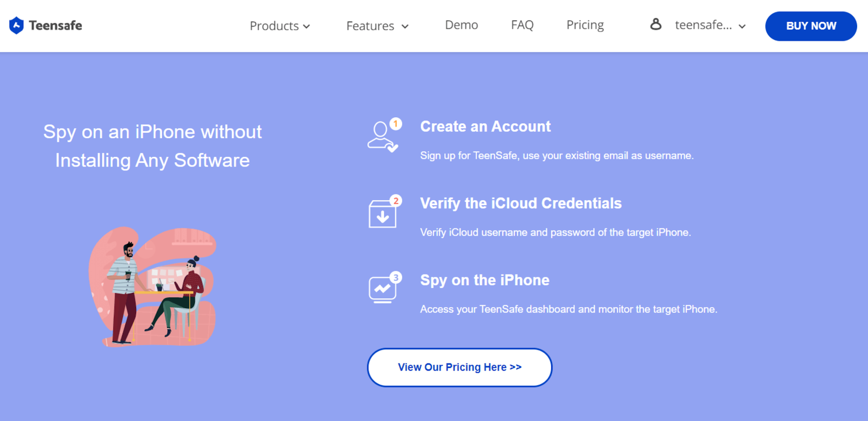Click the two people at desk illustration
868x421 pixels.
point(153,286)
